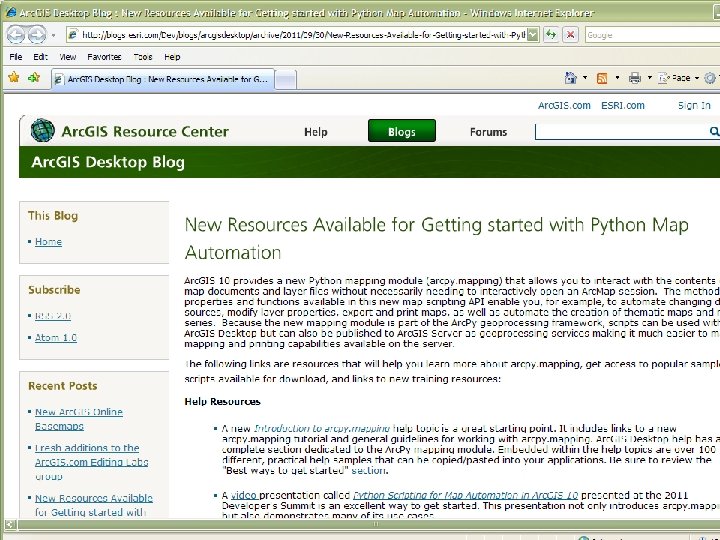Click the Help Resources heading text
This screenshot has height=540, width=720.
(x=222, y=401)
